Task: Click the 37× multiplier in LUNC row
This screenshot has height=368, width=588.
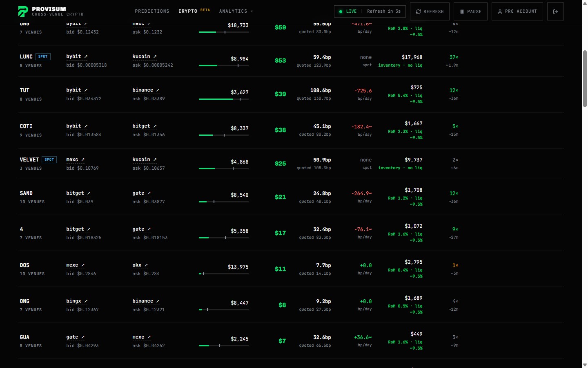Action: pyautogui.click(x=454, y=57)
